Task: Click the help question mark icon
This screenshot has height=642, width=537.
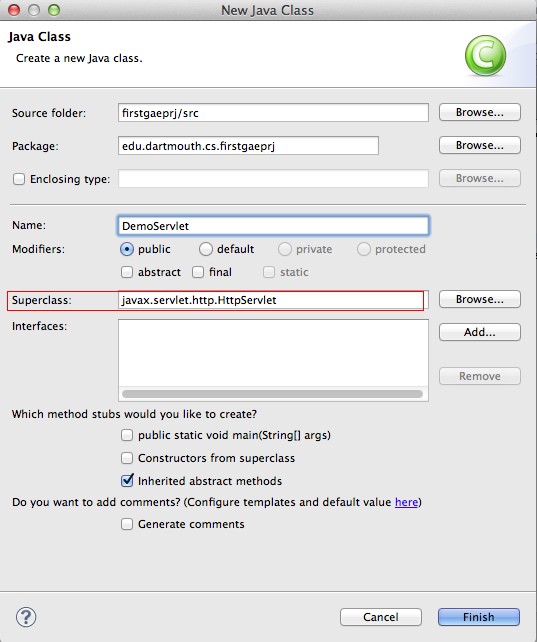Action: click(26, 617)
